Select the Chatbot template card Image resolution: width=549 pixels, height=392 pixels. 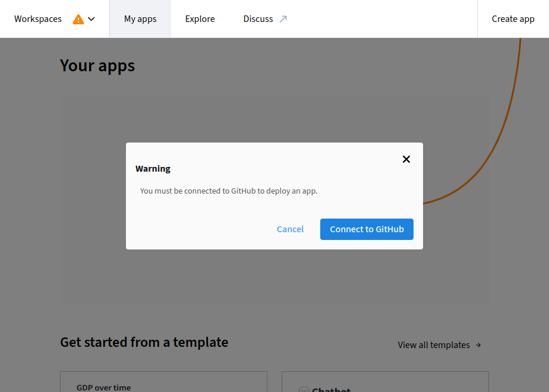[385, 382]
